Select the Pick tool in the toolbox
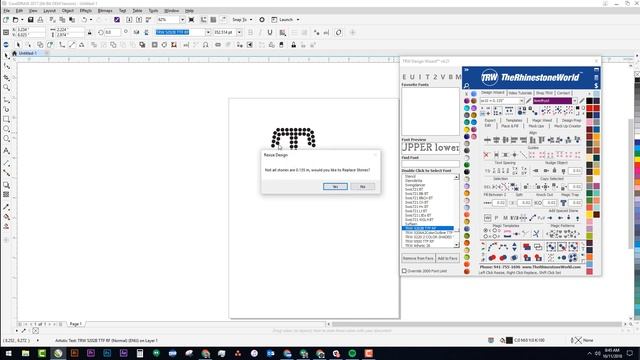Screen dimensions: 640x360 click(7, 56)
